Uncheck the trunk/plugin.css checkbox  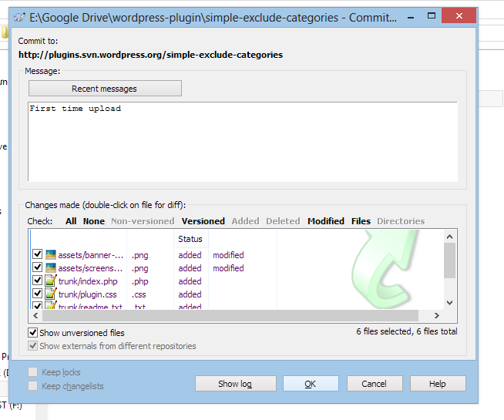coord(37,294)
